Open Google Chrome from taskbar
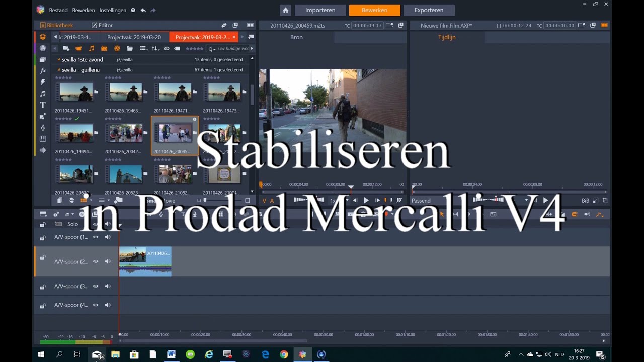Image resolution: width=644 pixels, height=362 pixels. [284, 354]
